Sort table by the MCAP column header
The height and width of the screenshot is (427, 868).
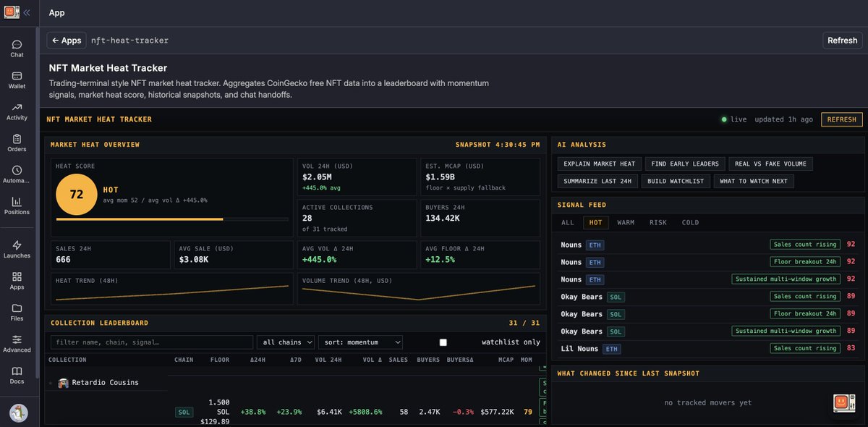(x=506, y=360)
